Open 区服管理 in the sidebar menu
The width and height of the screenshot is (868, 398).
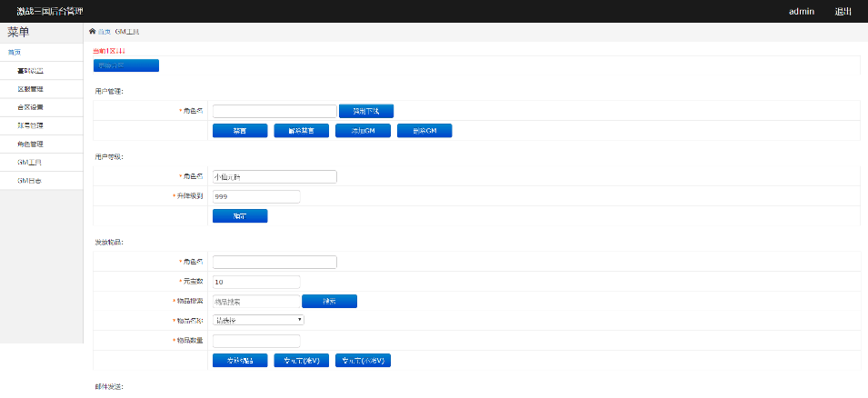(30, 89)
